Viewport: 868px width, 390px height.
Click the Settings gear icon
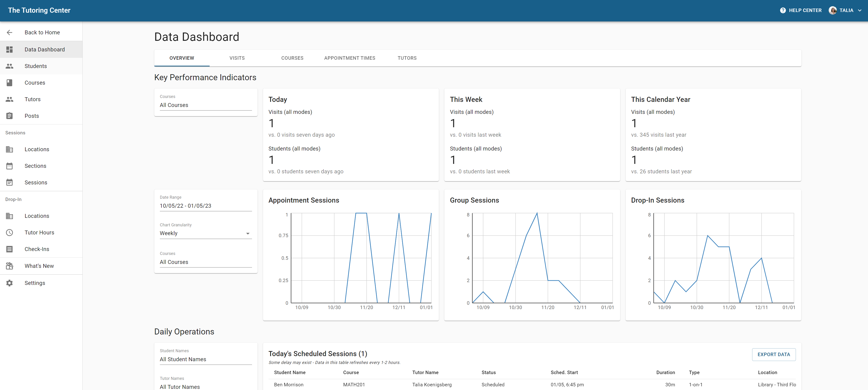[x=9, y=283]
